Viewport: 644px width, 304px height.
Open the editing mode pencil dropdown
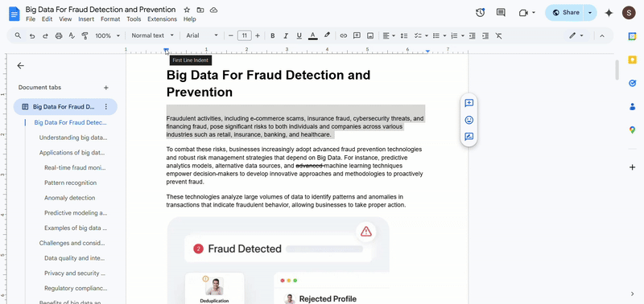576,35
